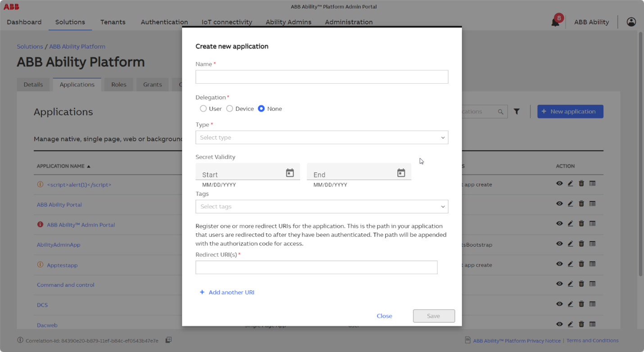The image size is (644, 352).
Task: Open the Solutions menu
Action: (70, 22)
